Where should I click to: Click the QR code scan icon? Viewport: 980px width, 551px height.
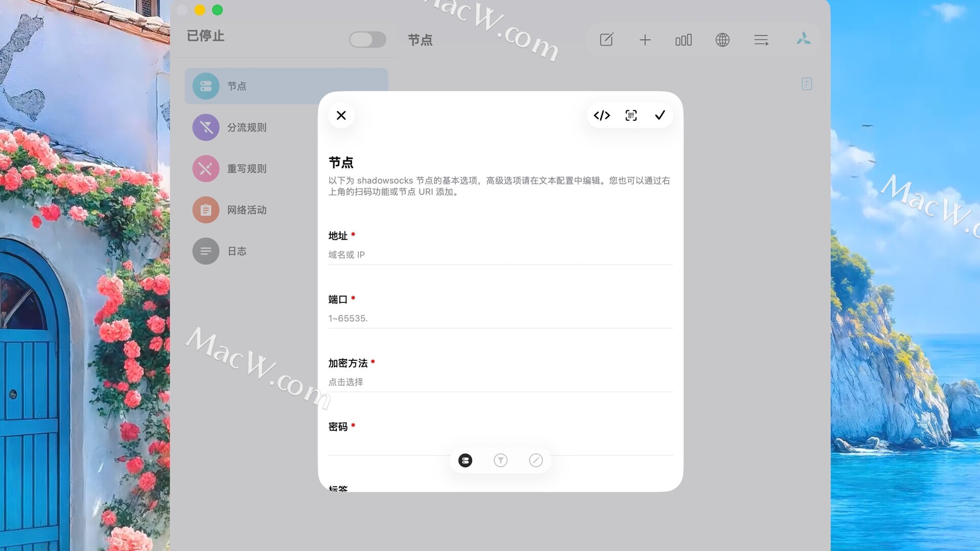click(631, 115)
